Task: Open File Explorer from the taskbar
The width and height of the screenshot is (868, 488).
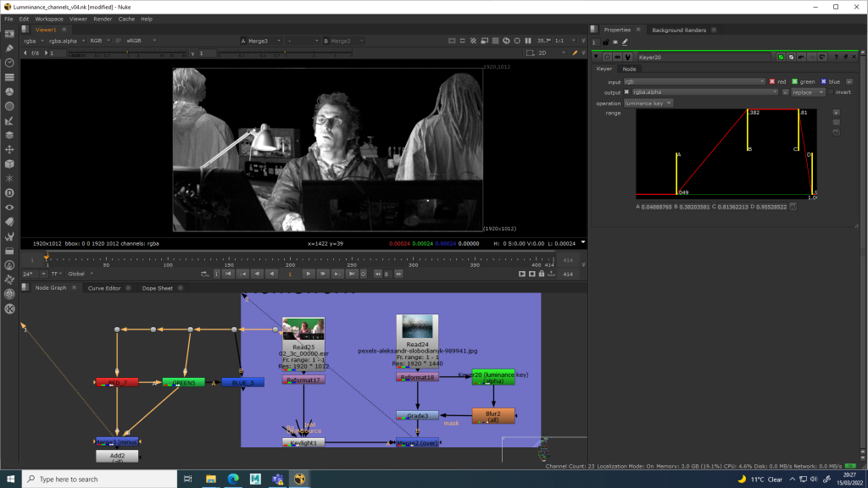Action: pyautogui.click(x=211, y=480)
